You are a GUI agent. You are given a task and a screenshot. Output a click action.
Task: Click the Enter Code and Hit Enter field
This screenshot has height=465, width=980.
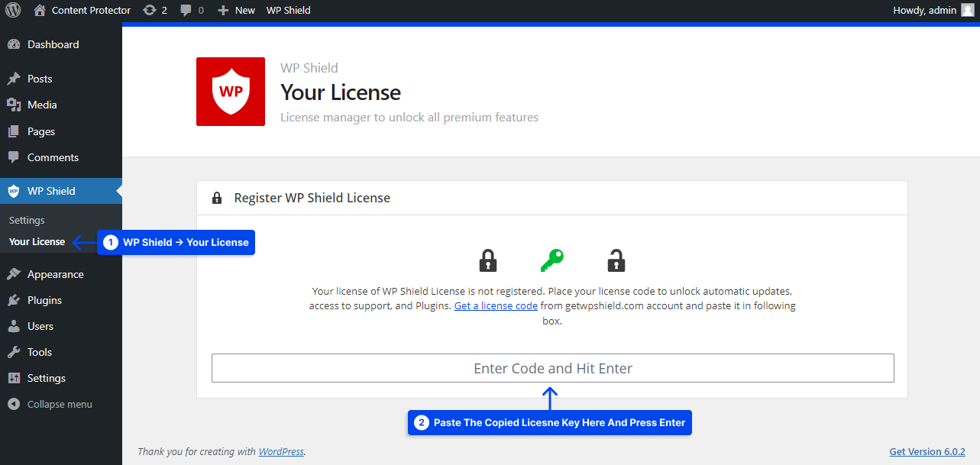tap(552, 368)
